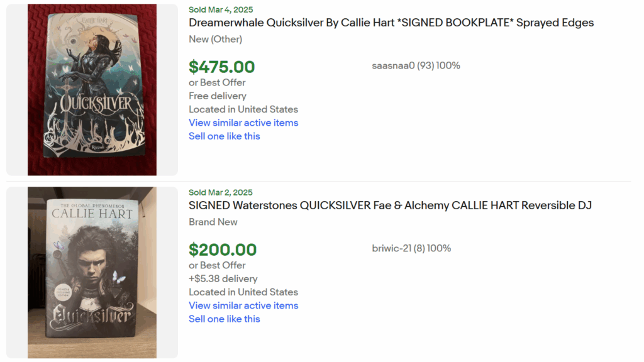This screenshot has height=362, width=644.
Task: Click the $200.00 sold price
Action: point(221,250)
